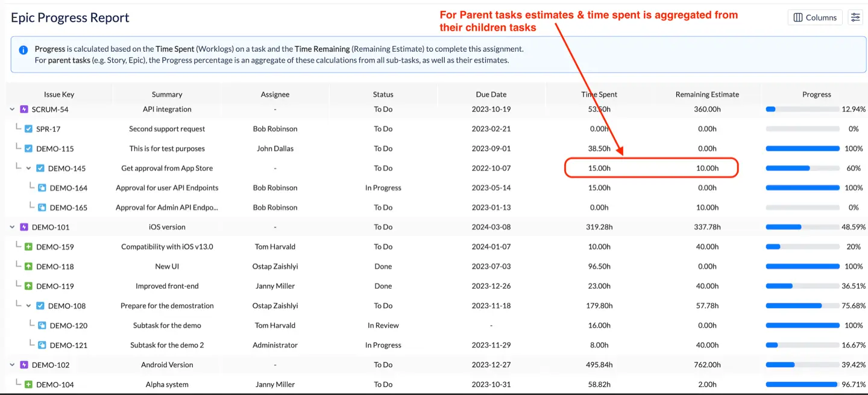Click the task checkbox icon for DEMO-108

click(x=40, y=306)
